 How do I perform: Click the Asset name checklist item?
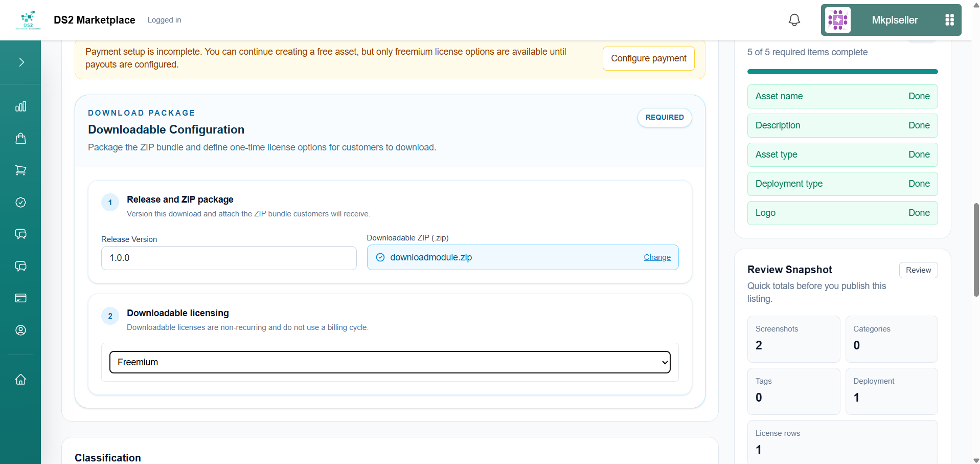click(x=842, y=96)
